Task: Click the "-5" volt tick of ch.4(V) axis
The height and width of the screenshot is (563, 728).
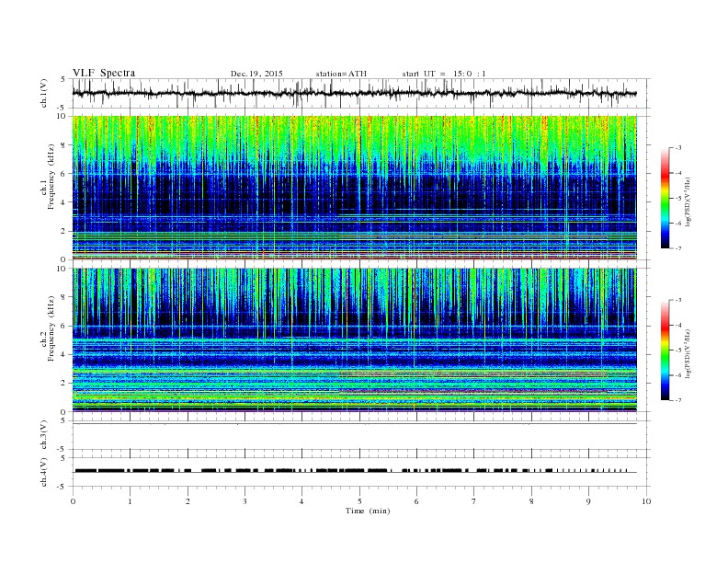Action: point(63,487)
